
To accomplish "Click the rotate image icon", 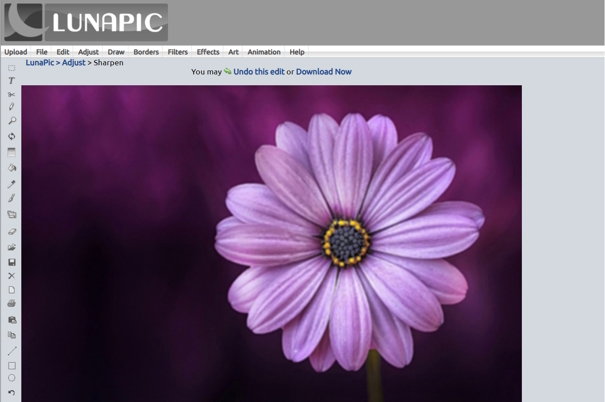I will coord(12,136).
